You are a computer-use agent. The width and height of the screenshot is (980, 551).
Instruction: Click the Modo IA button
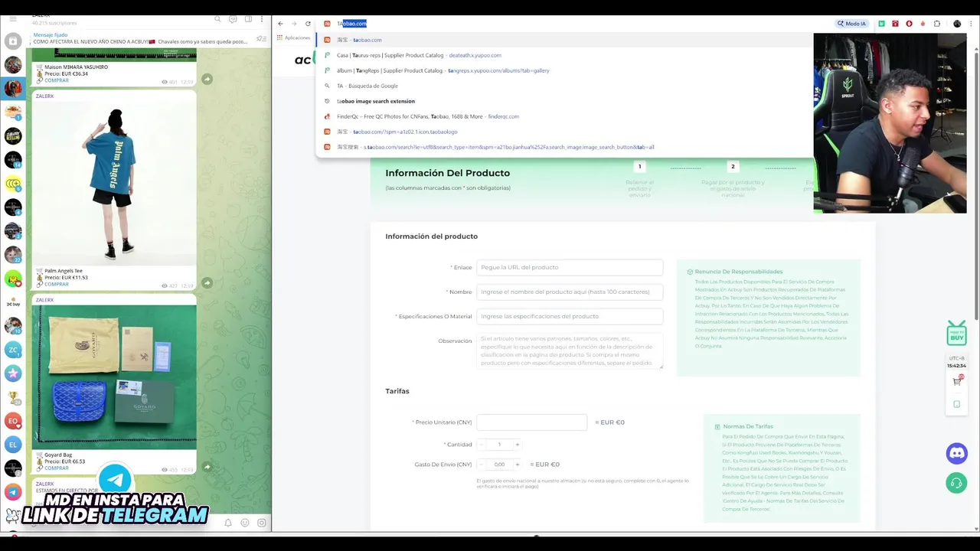(x=851, y=24)
